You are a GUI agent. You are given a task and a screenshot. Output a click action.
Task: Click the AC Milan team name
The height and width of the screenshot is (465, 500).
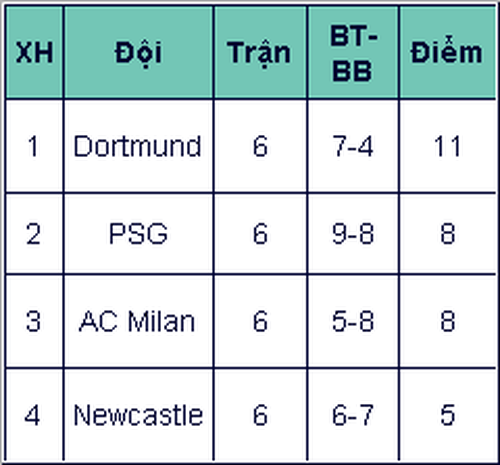[x=138, y=321]
